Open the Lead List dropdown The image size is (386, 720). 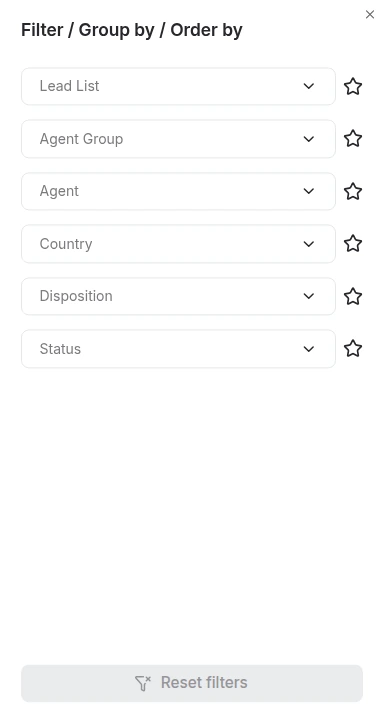coord(178,86)
